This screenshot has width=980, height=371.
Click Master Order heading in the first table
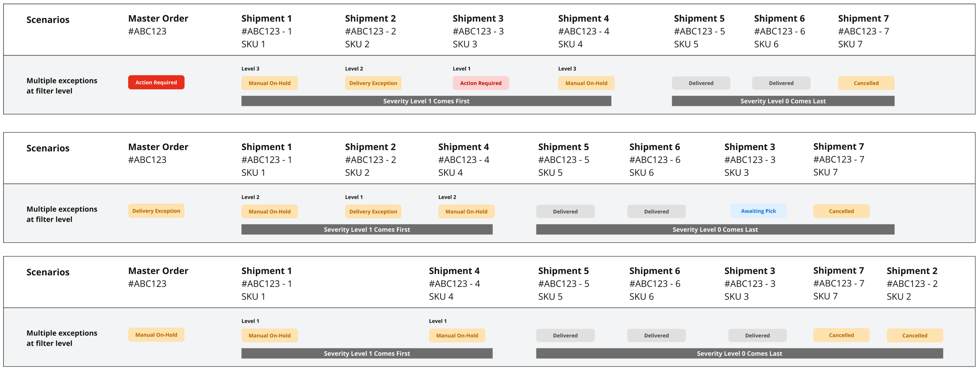tap(158, 18)
